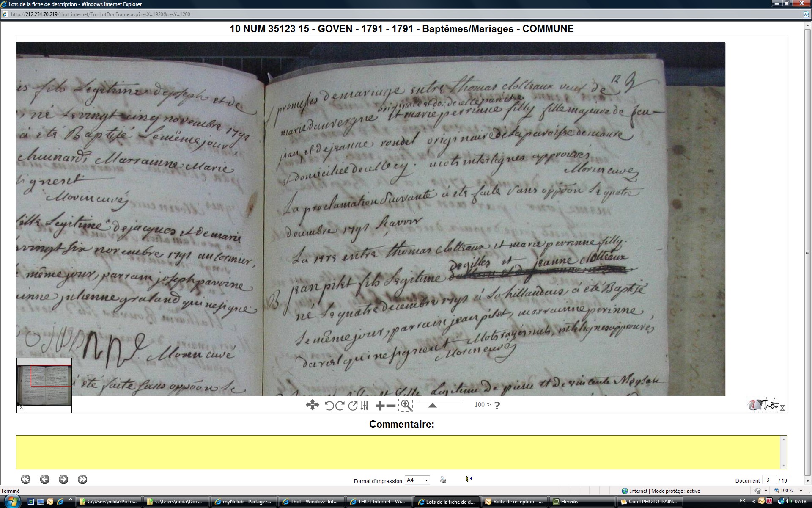Screen dimensions: 812x508
Task: Print the current document image
Action: (443, 480)
